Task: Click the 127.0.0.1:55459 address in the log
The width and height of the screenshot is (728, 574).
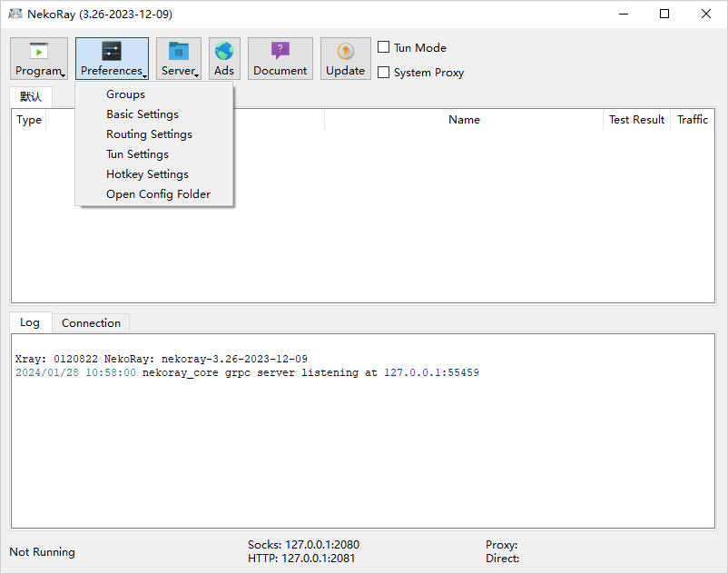Action: tap(431, 372)
